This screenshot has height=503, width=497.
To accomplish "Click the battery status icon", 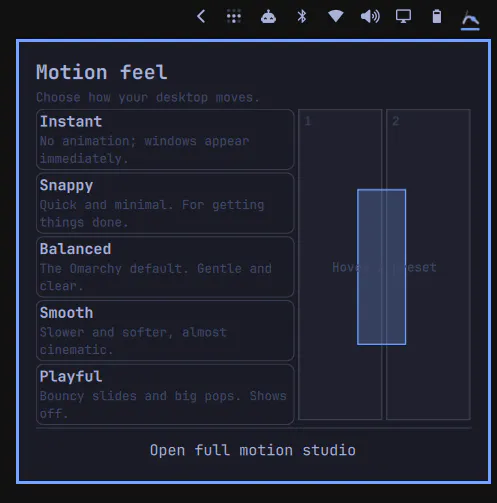I will [437, 16].
